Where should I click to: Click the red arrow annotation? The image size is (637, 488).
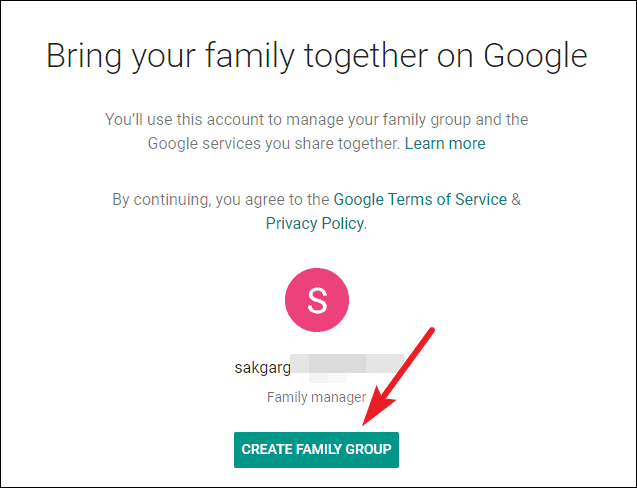tap(398, 377)
